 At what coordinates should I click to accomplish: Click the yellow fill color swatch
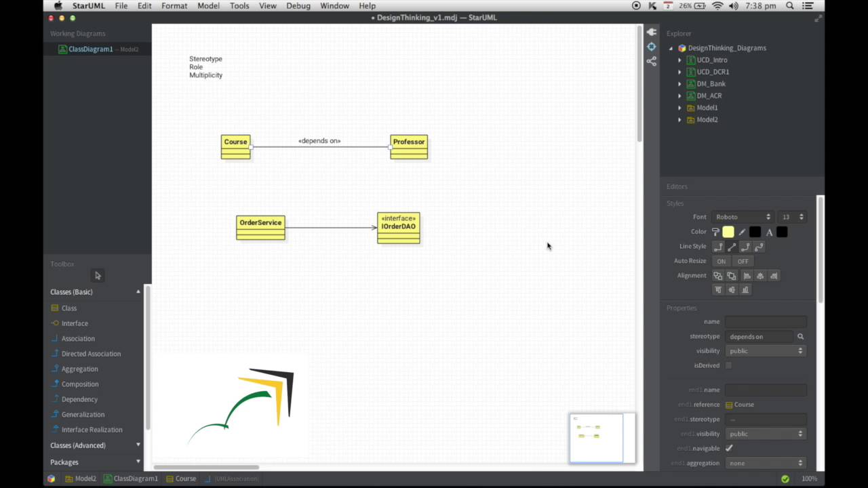pos(728,232)
